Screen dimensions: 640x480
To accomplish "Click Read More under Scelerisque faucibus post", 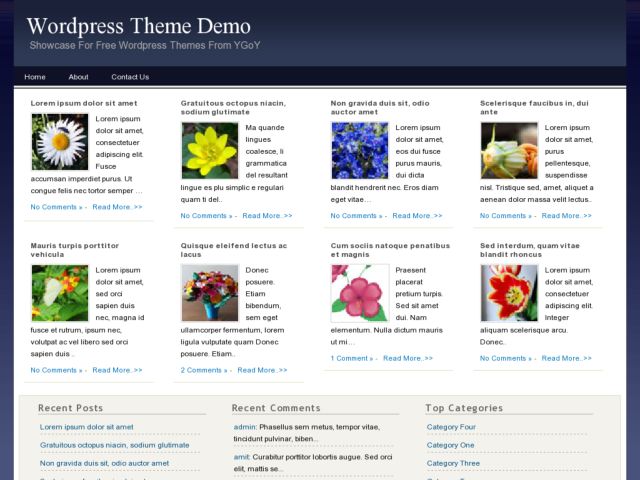I will (567, 216).
